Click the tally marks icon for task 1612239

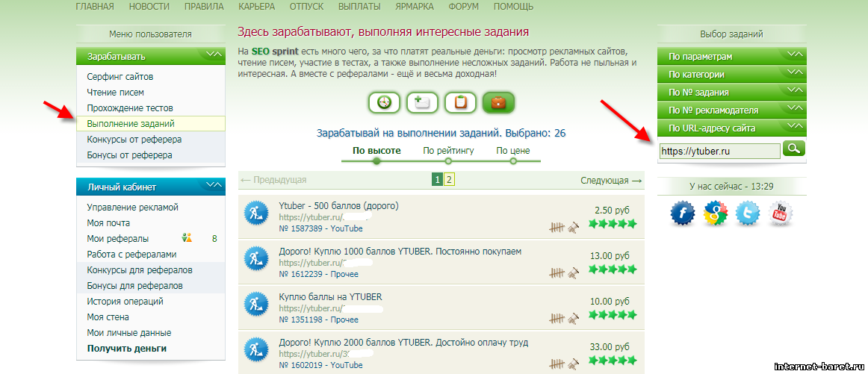[557, 272]
